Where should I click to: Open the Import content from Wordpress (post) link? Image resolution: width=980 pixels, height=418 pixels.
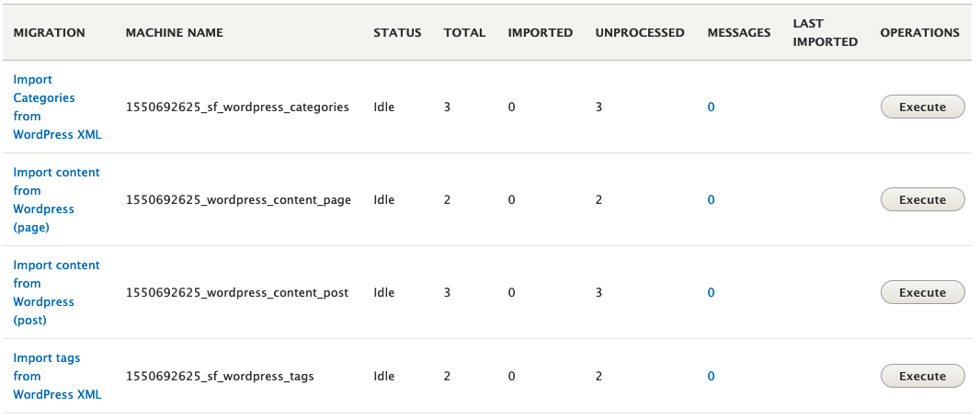click(x=56, y=292)
